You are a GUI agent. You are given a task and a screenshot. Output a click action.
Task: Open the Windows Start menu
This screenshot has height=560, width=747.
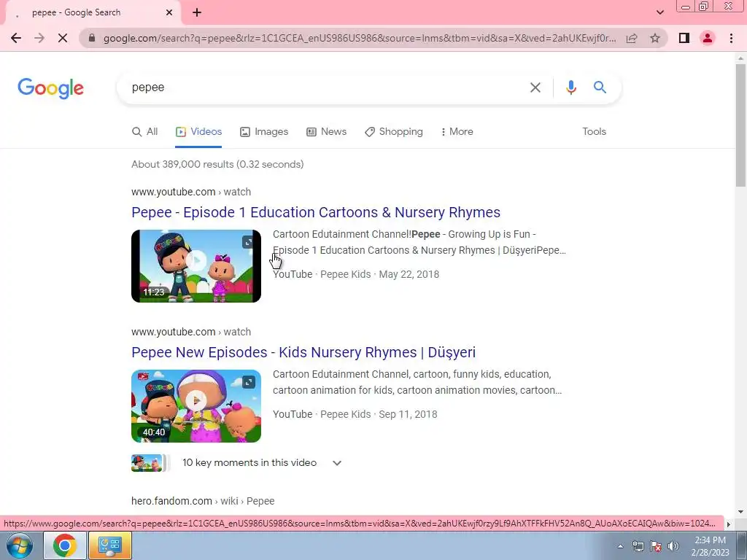[19, 546]
